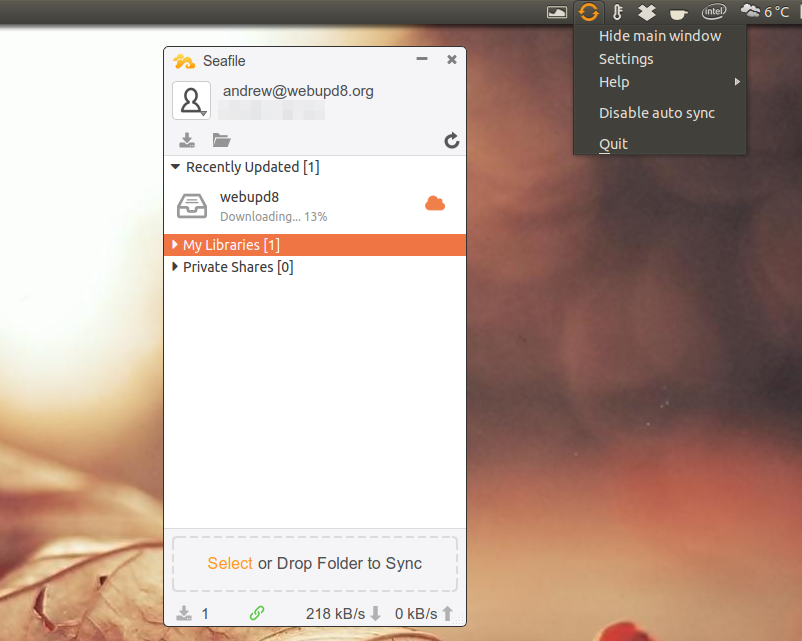The width and height of the screenshot is (802, 641).
Task: Click the Intel indicator in top panel
Action: tap(714, 12)
